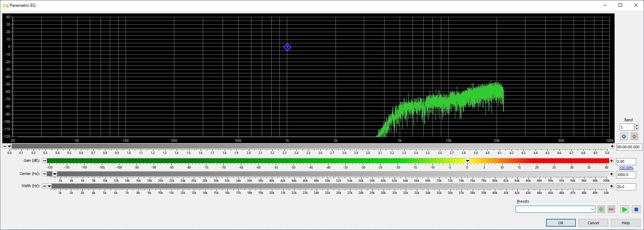Click the Width value field showing 20.0
The height and width of the screenshot is (230, 644).
pyautogui.click(x=626, y=187)
